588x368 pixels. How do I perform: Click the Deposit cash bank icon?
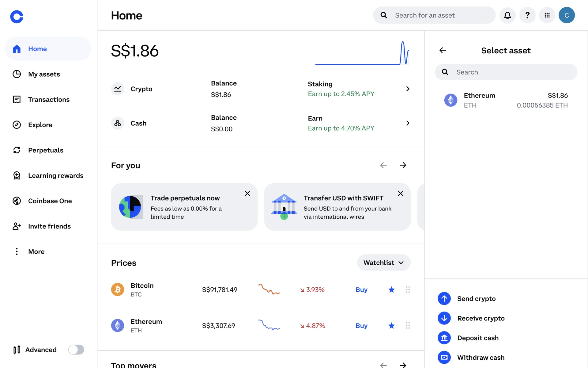coord(444,338)
